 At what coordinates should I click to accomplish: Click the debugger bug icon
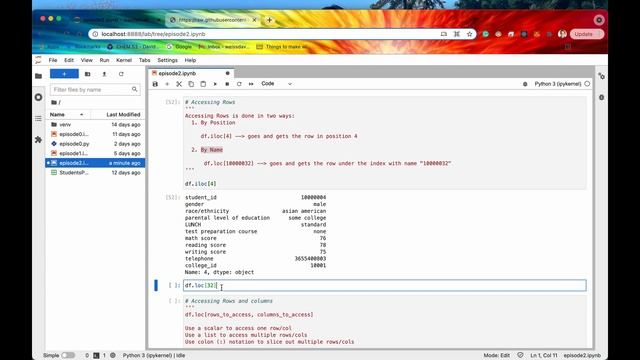click(x=525, y=84)
